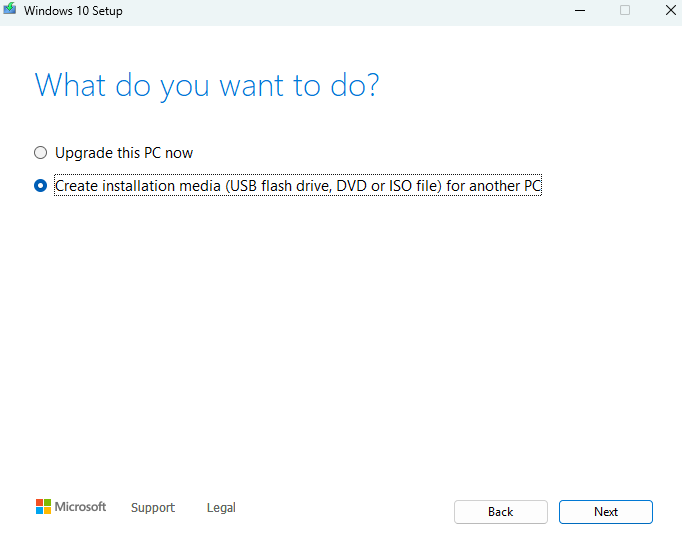Click the 'Windows 10 Setup' title text
This screenshot has width=682, height=537.
click(x=73, y=11)
